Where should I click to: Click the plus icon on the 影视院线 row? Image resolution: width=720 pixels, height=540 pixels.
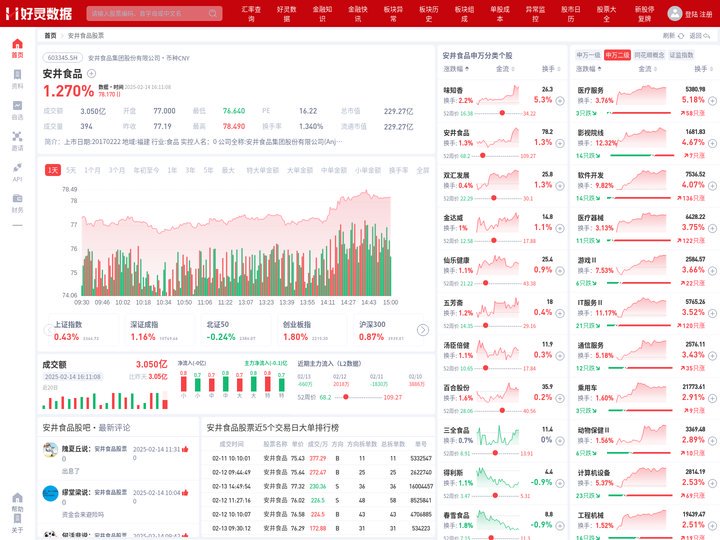(712, 143)
